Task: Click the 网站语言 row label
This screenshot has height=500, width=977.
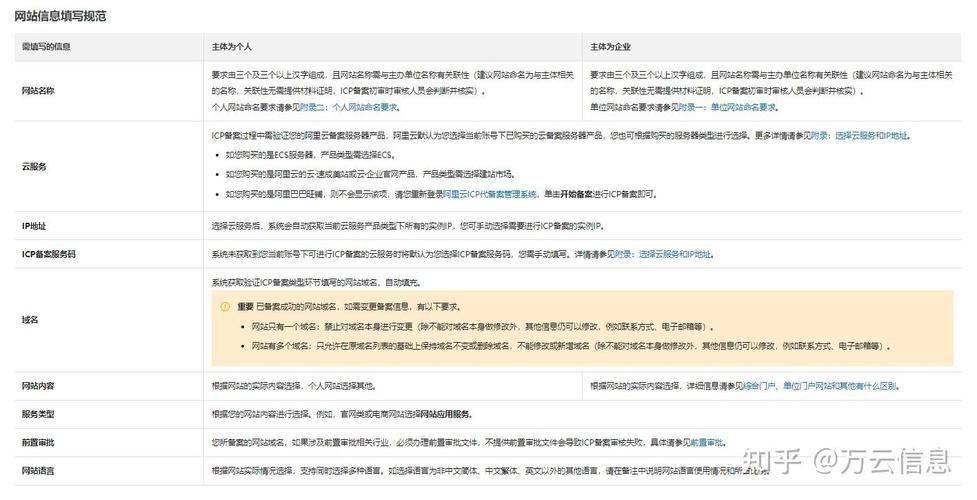Action: pos(38,471)
